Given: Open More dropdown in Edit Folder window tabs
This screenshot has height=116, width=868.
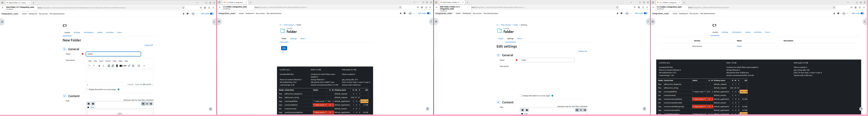Looking at the screenshot, I should pyautogui.click(x=520, y=38).
